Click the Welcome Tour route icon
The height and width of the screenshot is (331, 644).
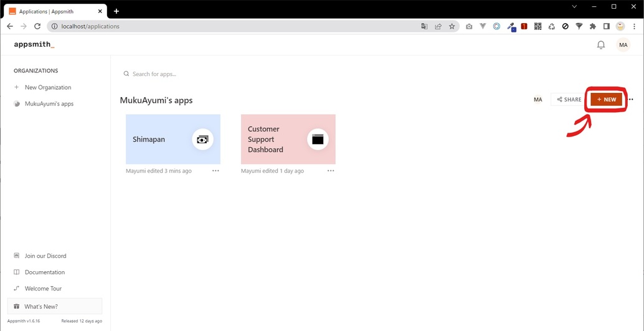[16, 289]
